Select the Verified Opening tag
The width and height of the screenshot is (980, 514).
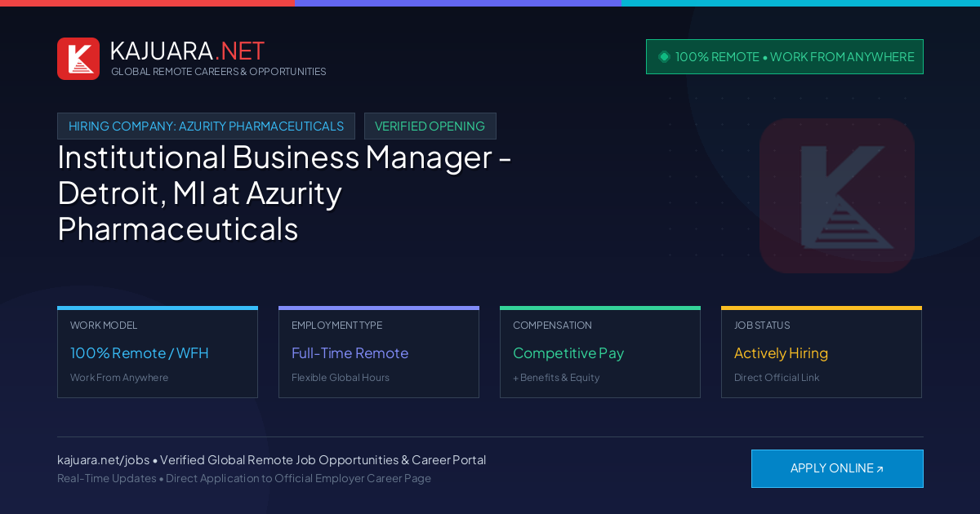tap(430, 126)
